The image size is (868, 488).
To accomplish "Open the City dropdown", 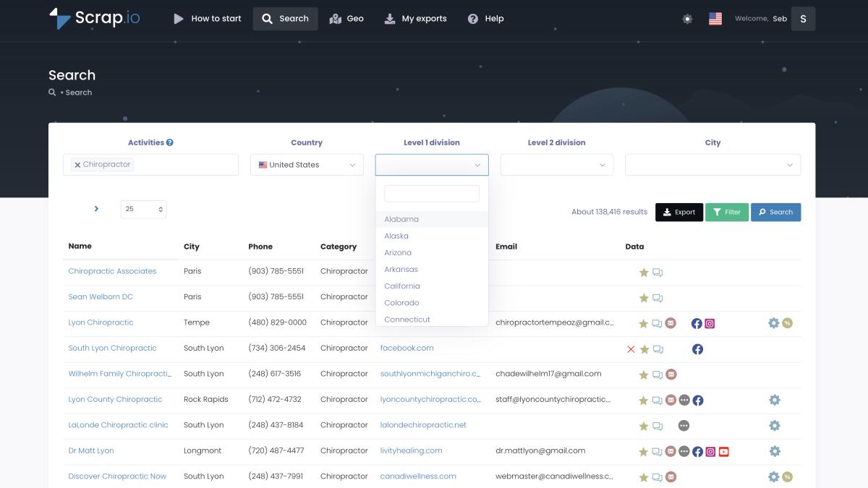I will click(712, 165).
